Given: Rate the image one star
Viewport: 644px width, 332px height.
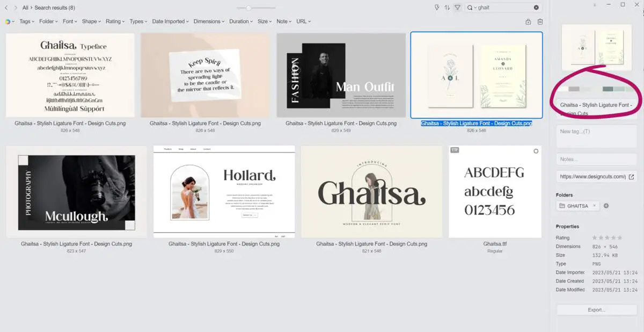Looking at the screenshot, I should tap(595, 237).
